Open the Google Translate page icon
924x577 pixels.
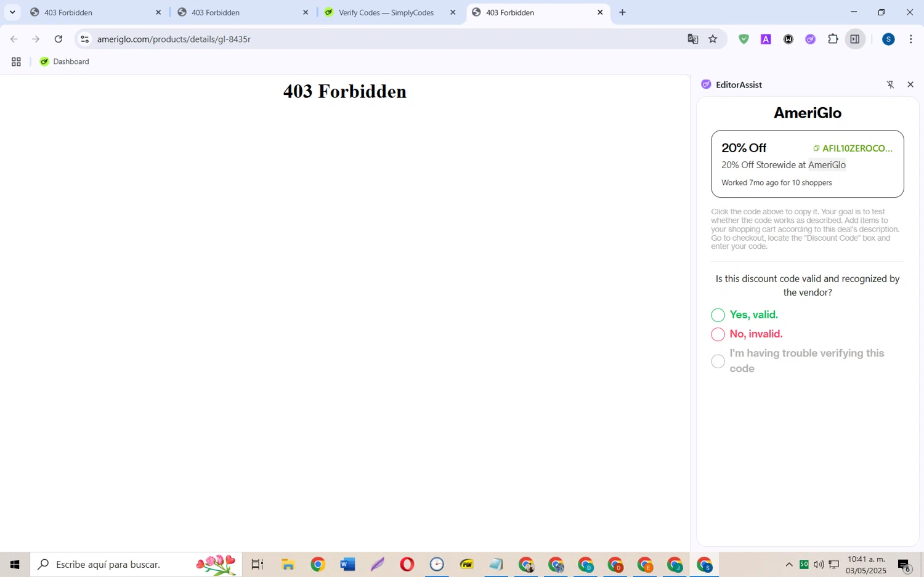[693, 39]
